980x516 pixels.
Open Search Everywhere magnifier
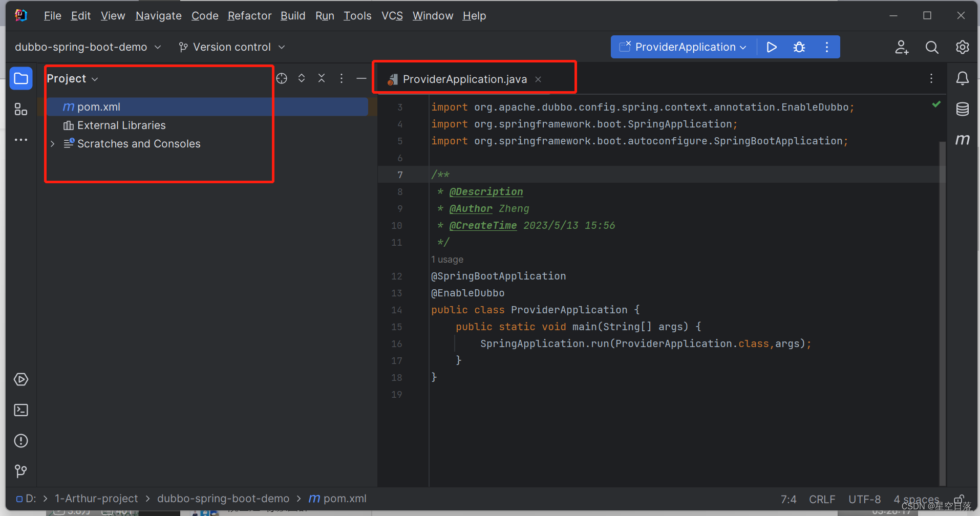coord(931,47)
